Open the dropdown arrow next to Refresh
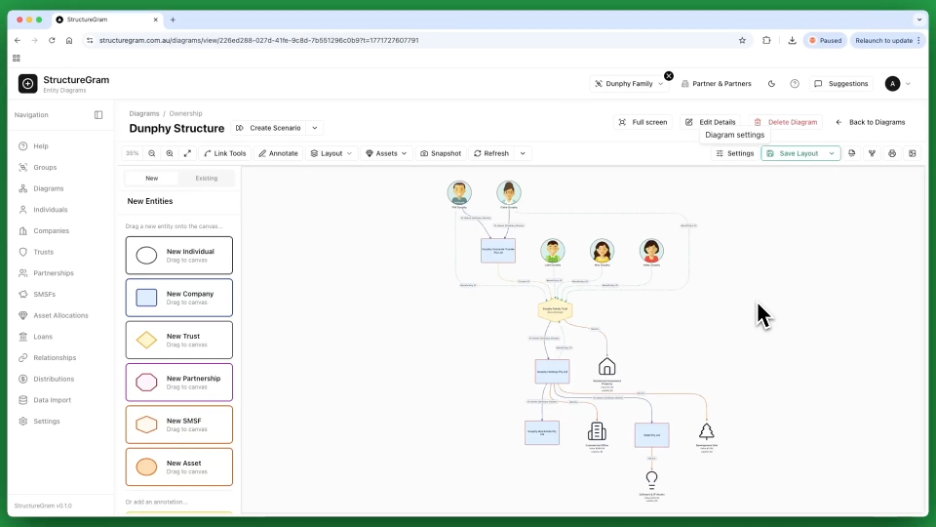This screenshot has height=528, width=936. click(x=523, y=153)
